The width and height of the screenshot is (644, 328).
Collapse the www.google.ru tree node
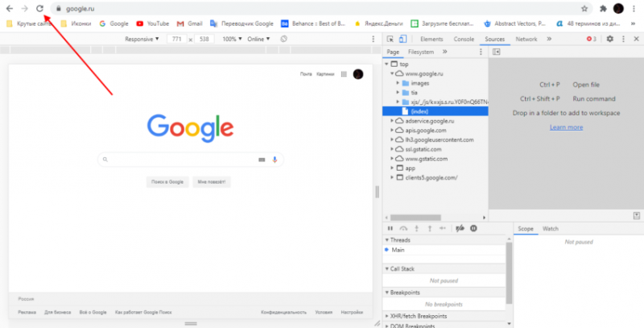point(392,73)
